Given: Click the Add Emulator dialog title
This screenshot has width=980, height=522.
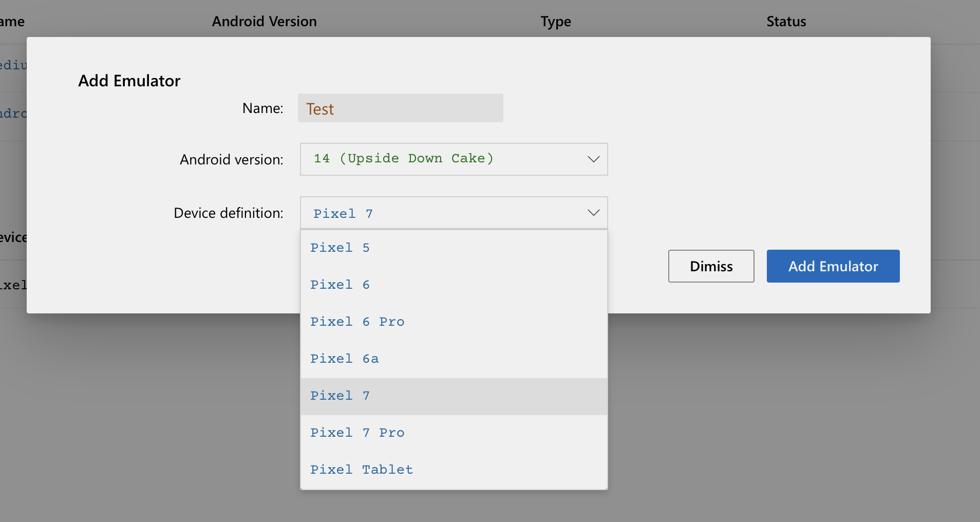Looking at the screenshot, I should (x=129, y=80).
